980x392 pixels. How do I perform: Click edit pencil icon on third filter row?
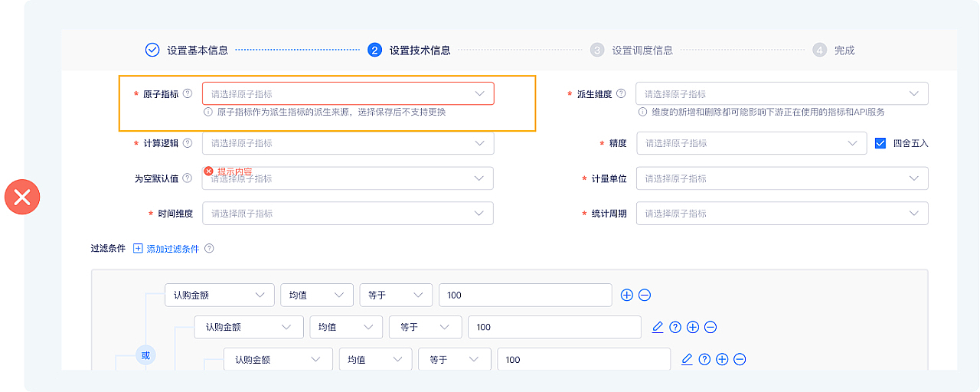click(687, 359)
